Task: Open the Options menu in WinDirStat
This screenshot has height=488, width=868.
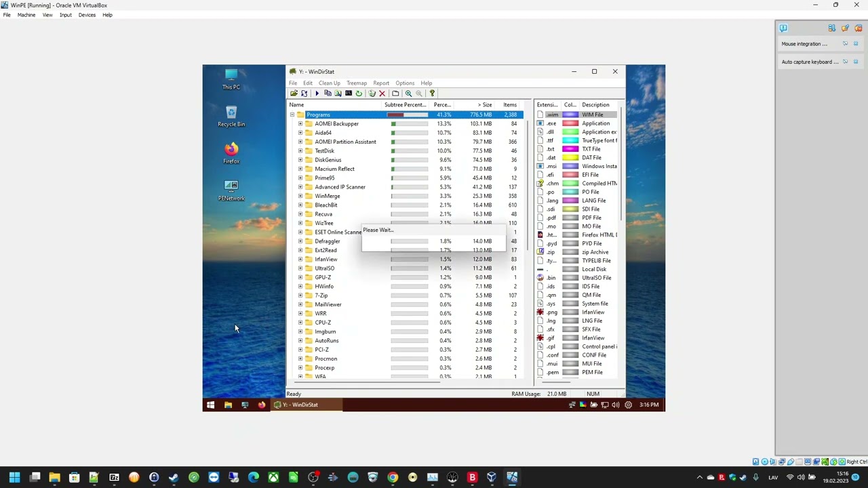Action: (405, 83)
